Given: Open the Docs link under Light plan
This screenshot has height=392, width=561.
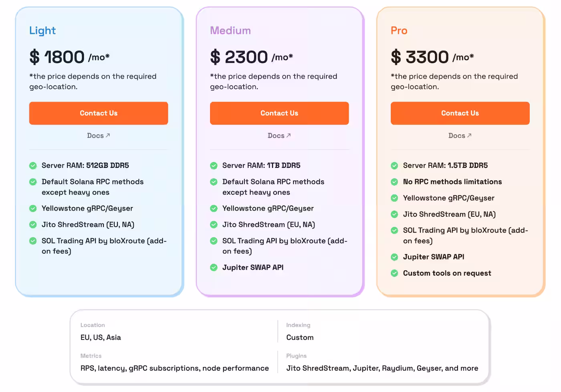Looking at the screenshot, I should pos(98,136).
